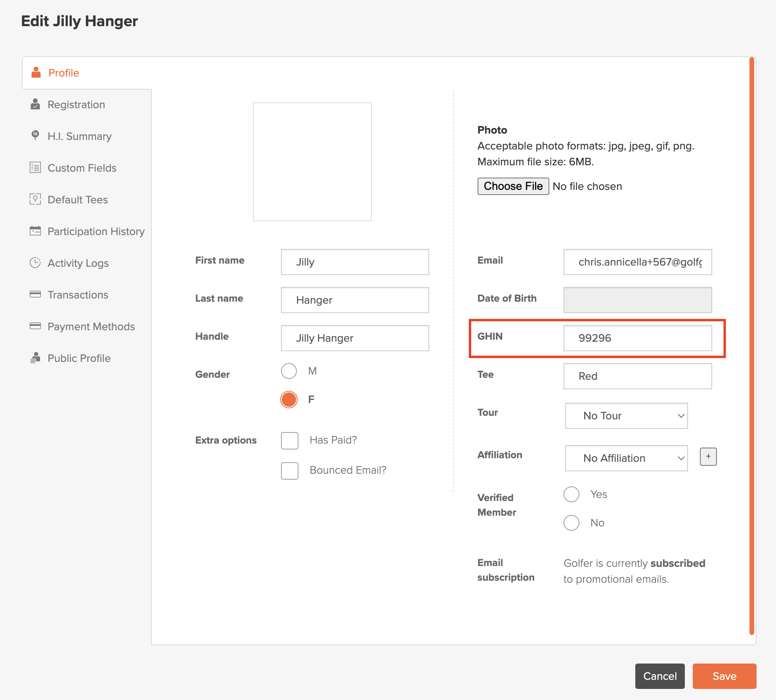Click the Registration icon in sidebar

(35, 104)
